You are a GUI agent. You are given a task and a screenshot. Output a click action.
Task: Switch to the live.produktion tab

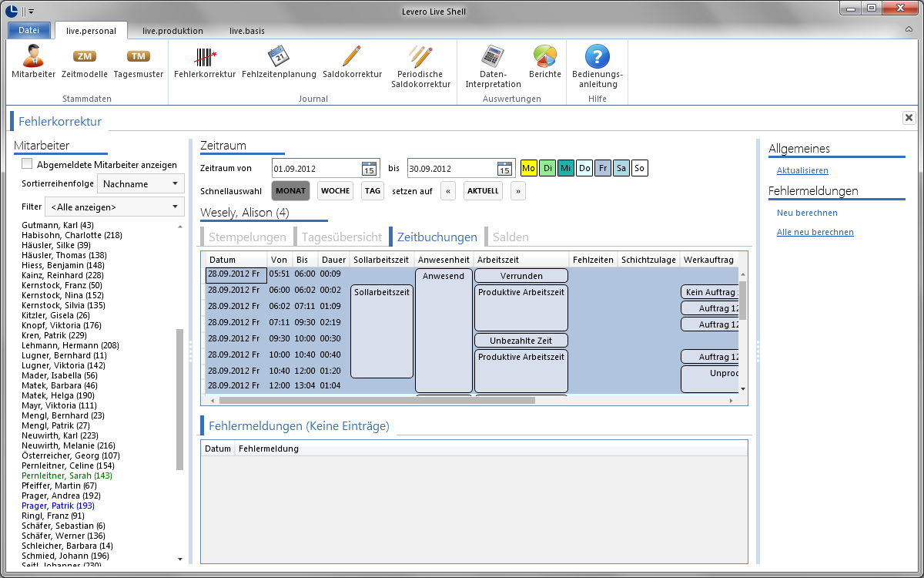172,31
